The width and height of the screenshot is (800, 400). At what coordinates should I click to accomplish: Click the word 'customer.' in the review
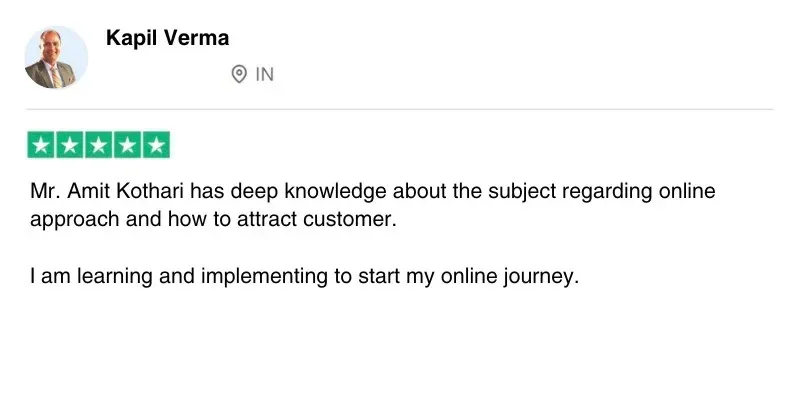(355, 219)
